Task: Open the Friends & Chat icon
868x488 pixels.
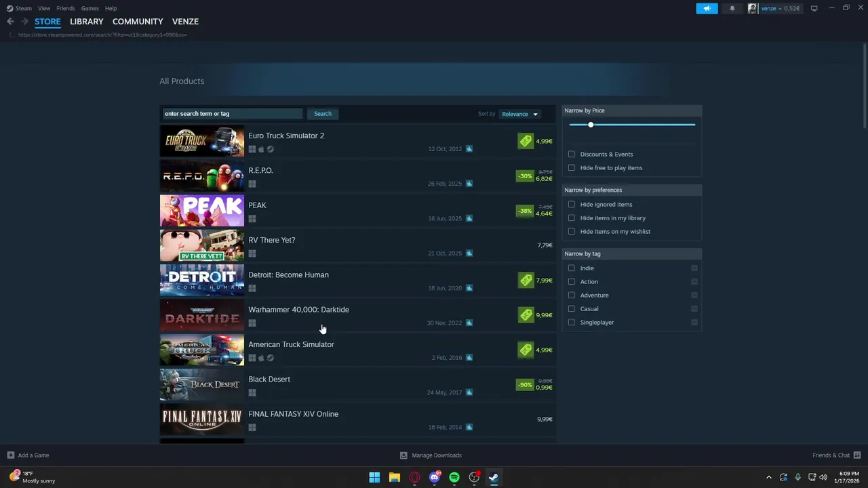Action: click(x=857, y=455)
